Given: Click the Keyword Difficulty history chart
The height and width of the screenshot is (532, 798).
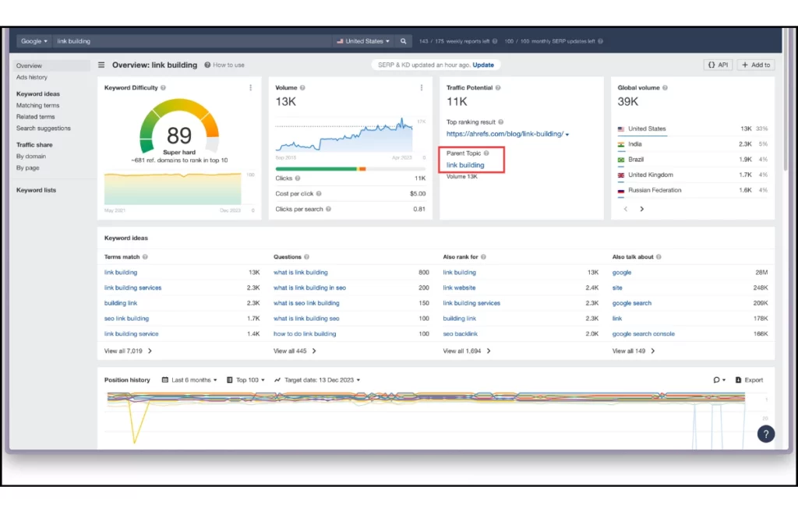Looking at the screenshot, I should pos(172,188).
